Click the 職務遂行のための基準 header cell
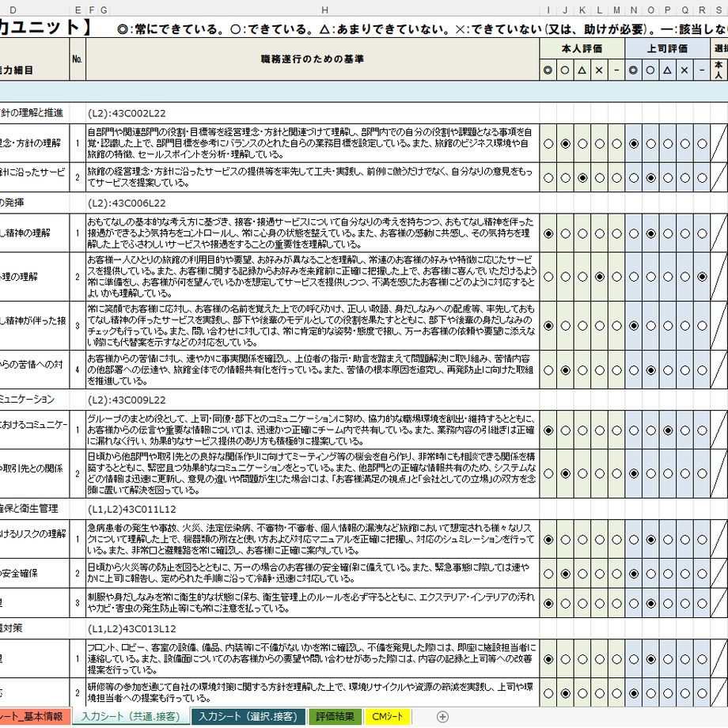 coord(313,59)
